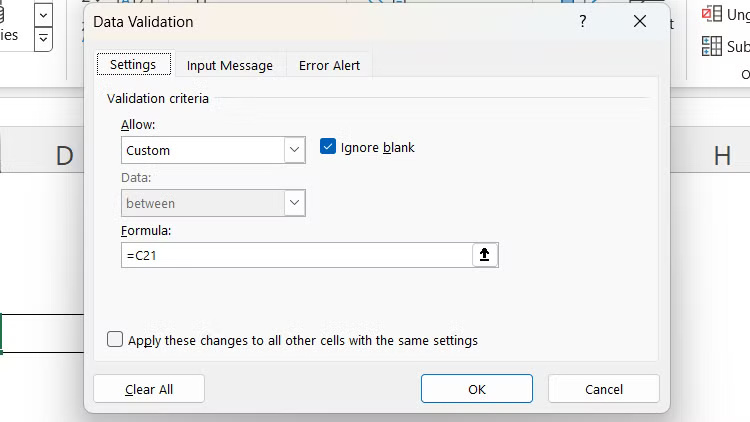Image resolution: width=750 pixels, height=422 pixels.
Task: Click the ribbon gallery scroll down arrow
Action: (x=43, y=15)
